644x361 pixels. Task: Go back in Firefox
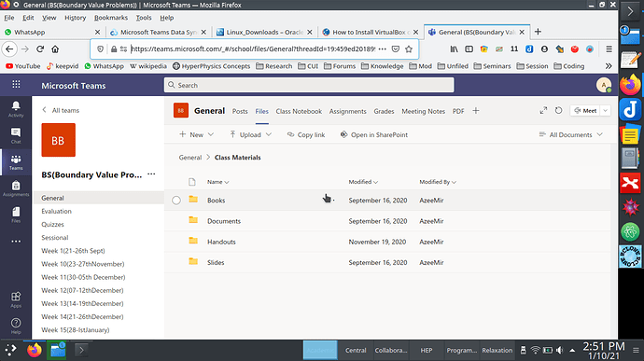9,49
